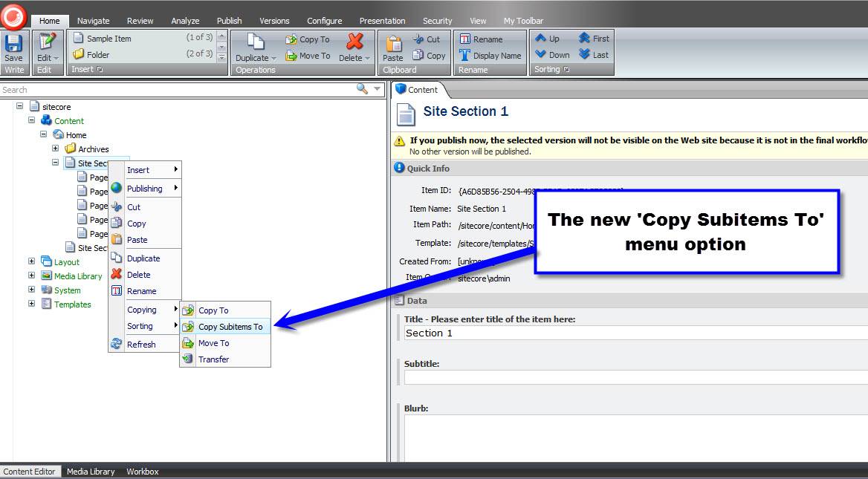The width and height of the screenshot is (868, 479).
Task: Click the Sitecore red logo button
Action: (x=13, y=16)
